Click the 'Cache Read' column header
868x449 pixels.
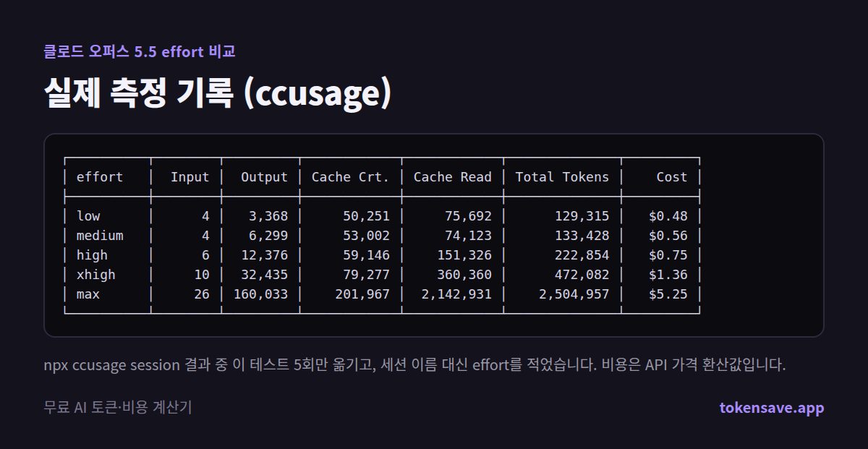453,176
